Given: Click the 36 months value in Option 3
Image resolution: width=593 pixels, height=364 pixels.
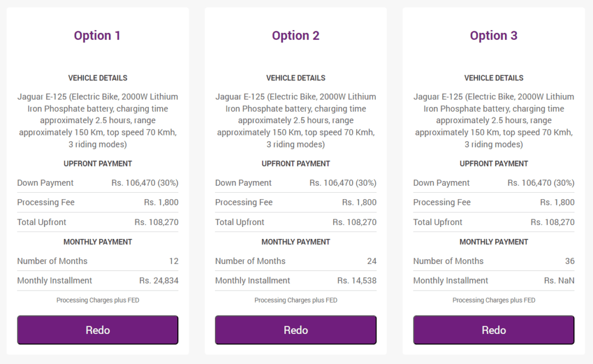Looking at the screenshot, I should (x=570, y=261).
